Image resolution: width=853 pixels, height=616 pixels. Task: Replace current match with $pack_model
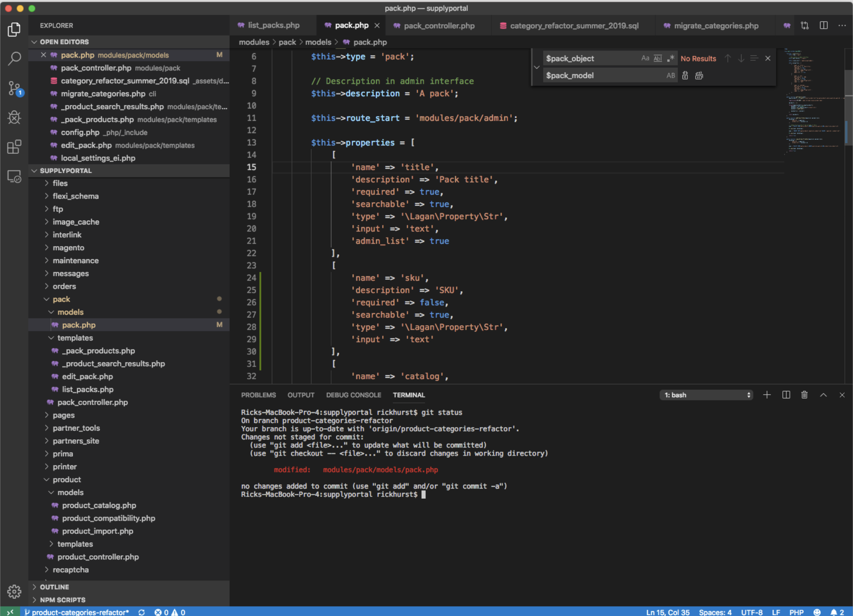coord(685,76)
